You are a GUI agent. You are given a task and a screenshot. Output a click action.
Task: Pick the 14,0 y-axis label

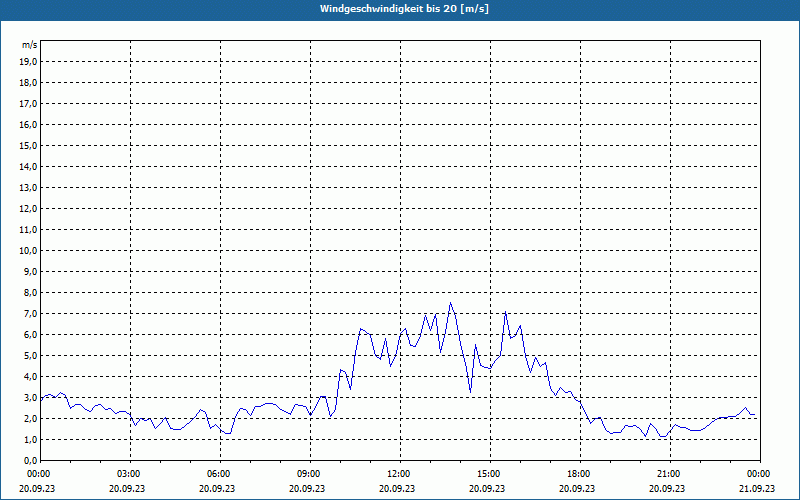(x=29, y=166)
